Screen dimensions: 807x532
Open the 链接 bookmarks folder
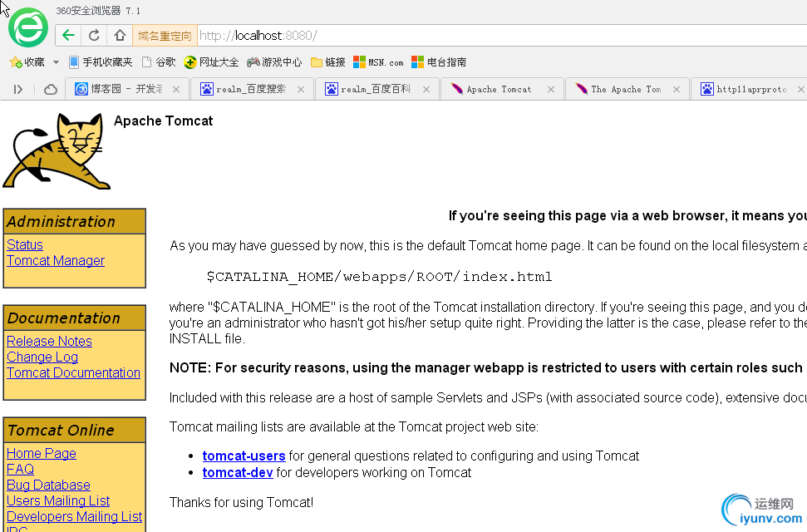tap(328, 62)
